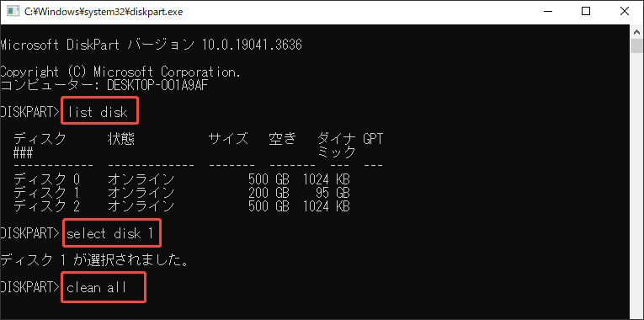Click the 500 GB size of ディスク 0
The image size is (644, 320).
[x=269, y=179]
